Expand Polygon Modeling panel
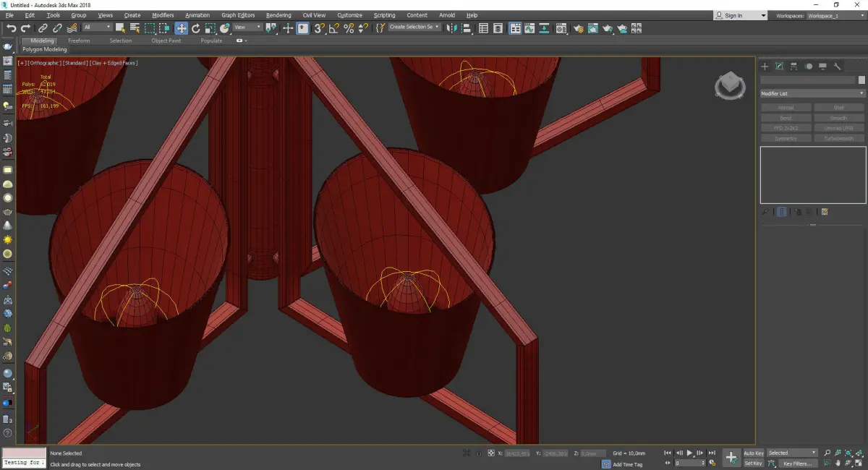Image resolution: width=868 pixels, height=470 pixels. (x=45, y=50)
